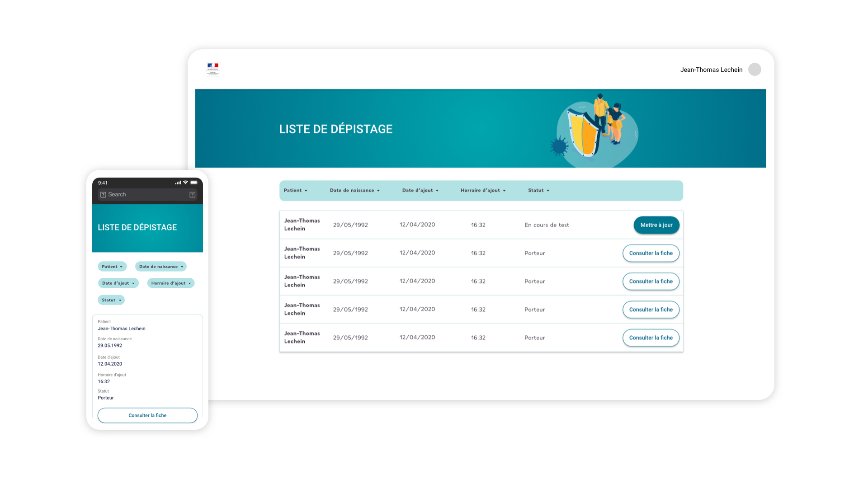Click Consulter la fiche in last table row
The height and width of the screenshot is (488, 868).
click(x=651, y=338)
